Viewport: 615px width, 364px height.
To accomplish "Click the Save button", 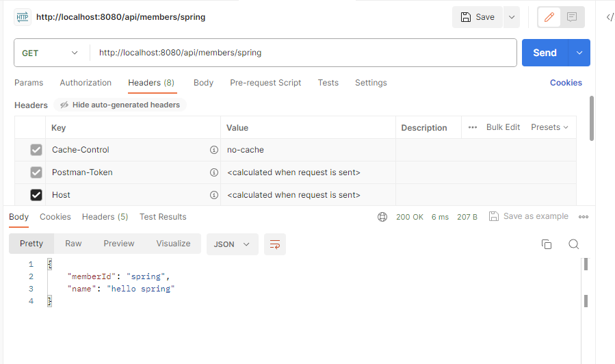I will [x=477, y=17].
